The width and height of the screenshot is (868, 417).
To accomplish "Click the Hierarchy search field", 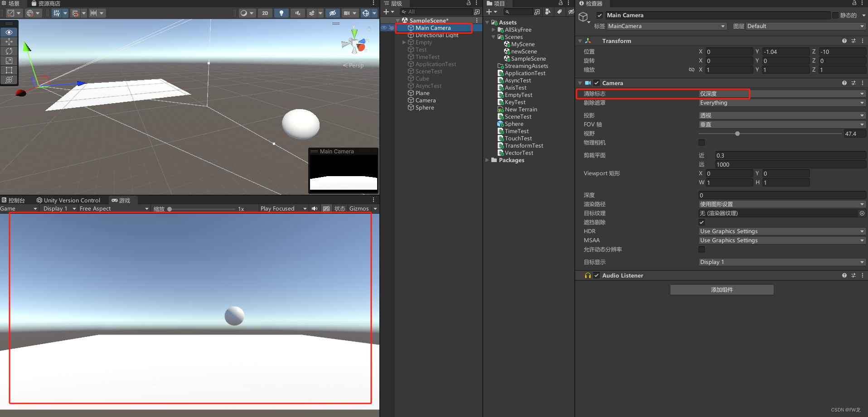I will [436, 12].
